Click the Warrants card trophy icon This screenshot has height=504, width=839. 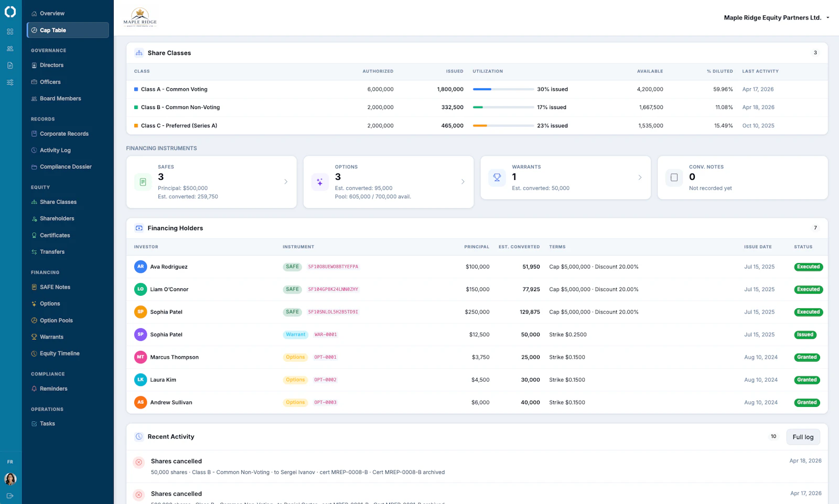tap(497, 178)
